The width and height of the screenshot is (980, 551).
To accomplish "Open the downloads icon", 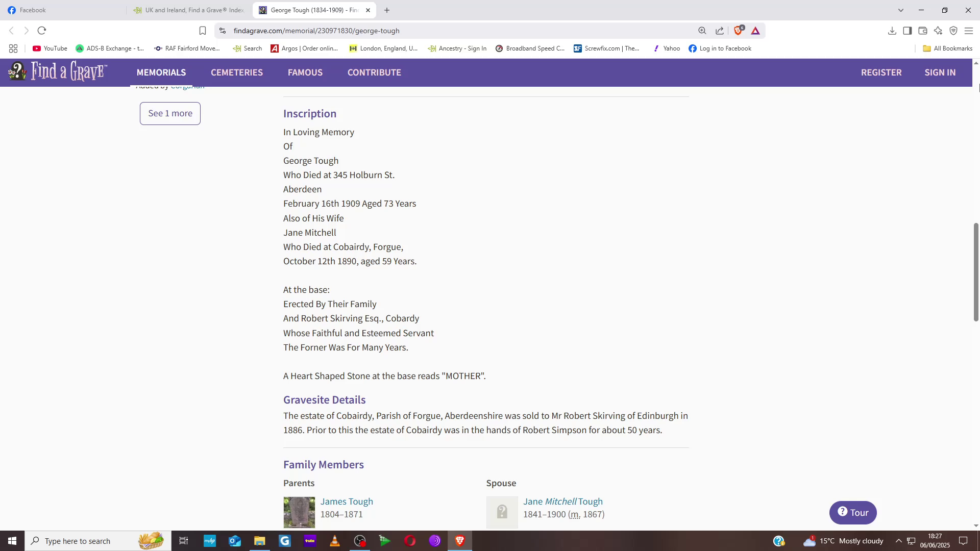I will 892,31.
